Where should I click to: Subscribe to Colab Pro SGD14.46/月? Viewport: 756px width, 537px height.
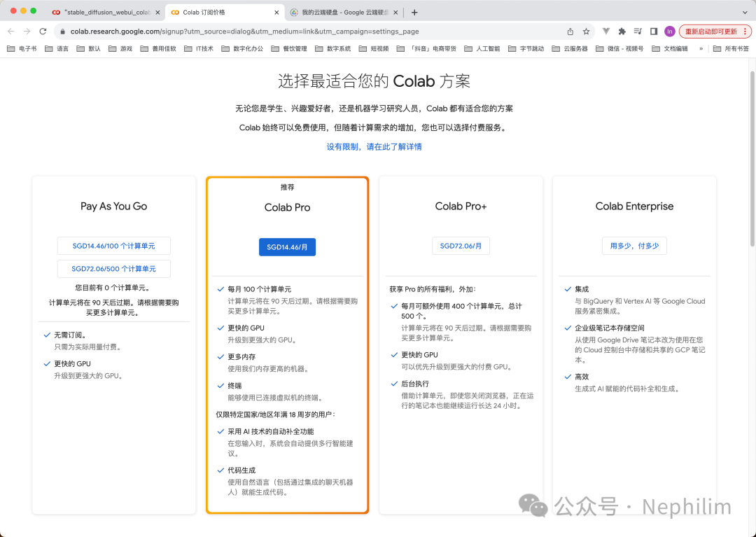pyautogui.click(x=288, y=247)
